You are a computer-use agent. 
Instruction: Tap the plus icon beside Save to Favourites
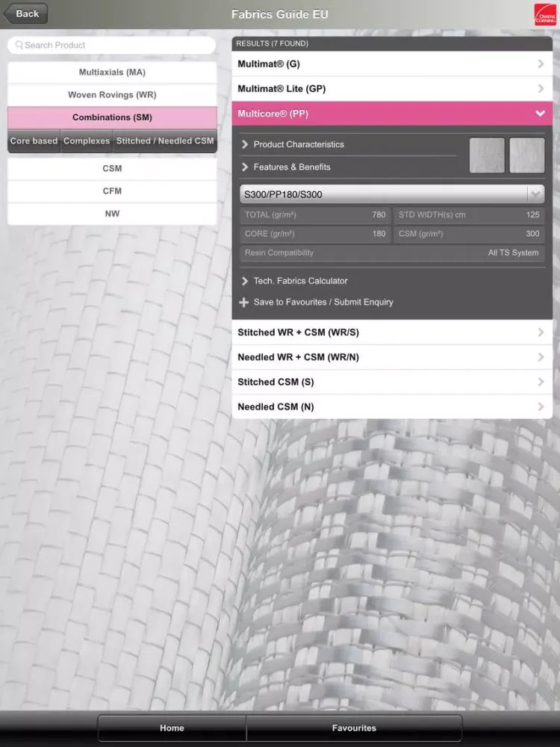(x=244, y=302)
